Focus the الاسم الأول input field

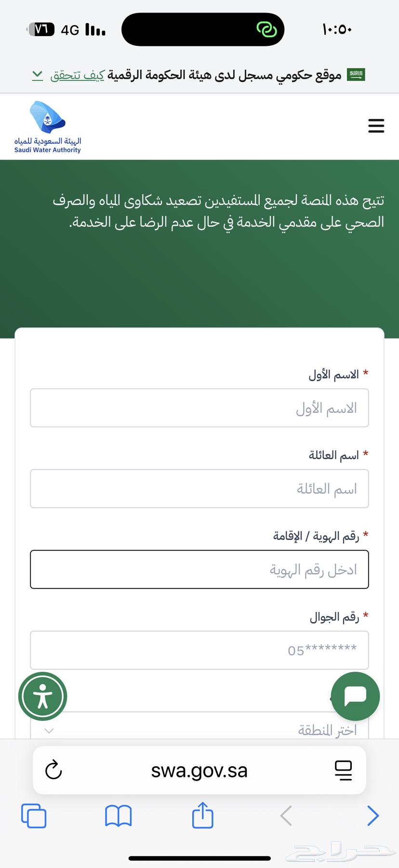(x=199, y=408)
